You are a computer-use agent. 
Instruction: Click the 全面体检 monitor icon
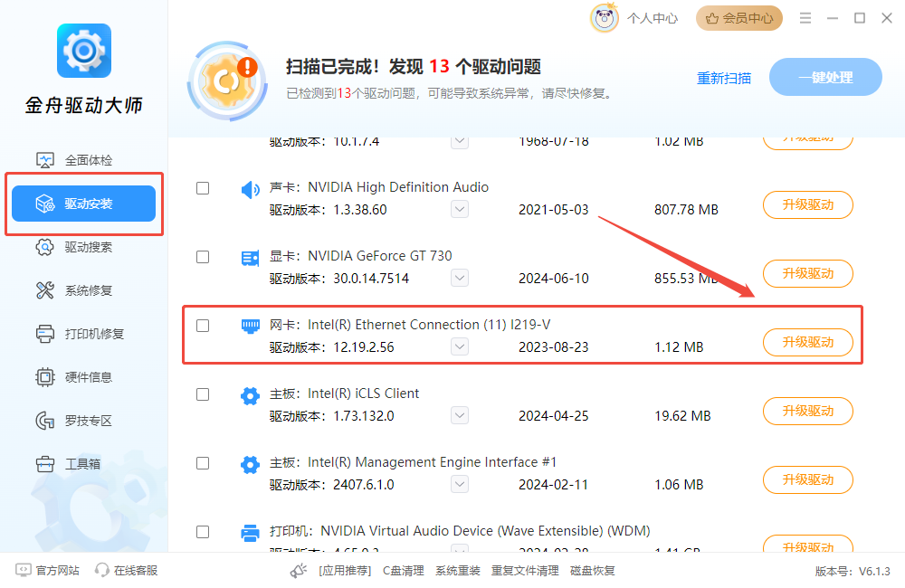(45, 160)
